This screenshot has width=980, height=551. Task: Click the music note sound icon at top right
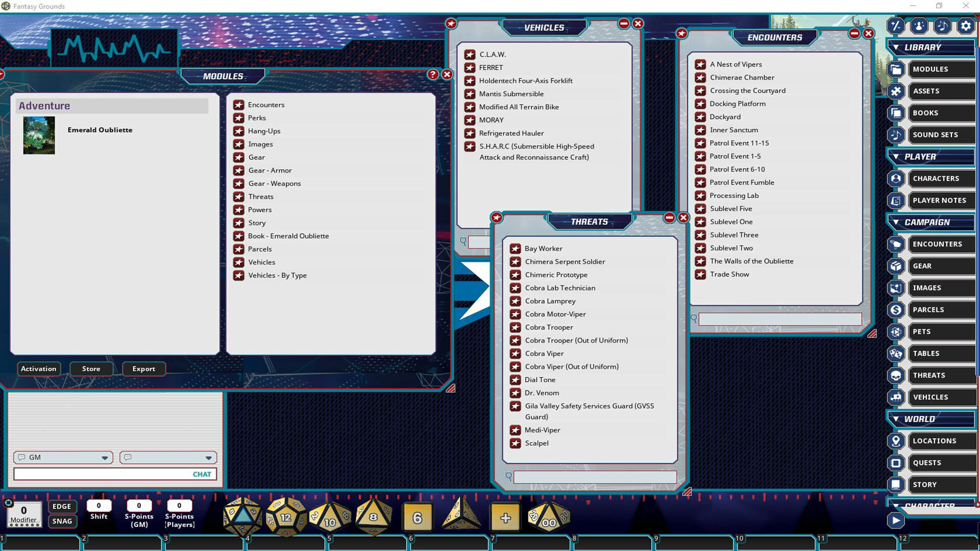942,26
